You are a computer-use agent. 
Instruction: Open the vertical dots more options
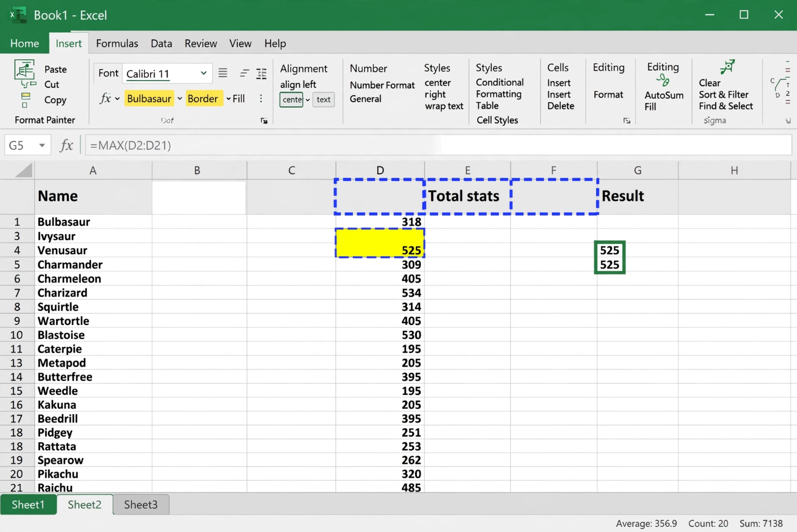click(x=261, y=98)
